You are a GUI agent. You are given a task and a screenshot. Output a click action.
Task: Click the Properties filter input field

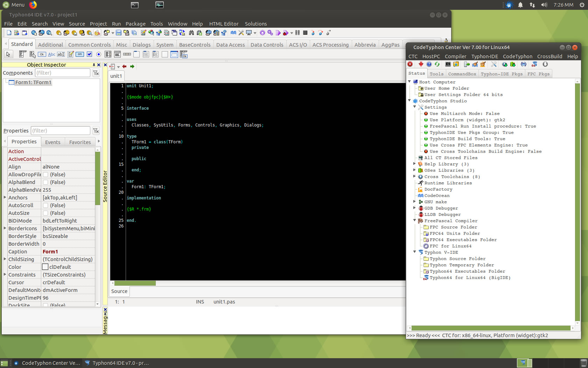(60, 131)
